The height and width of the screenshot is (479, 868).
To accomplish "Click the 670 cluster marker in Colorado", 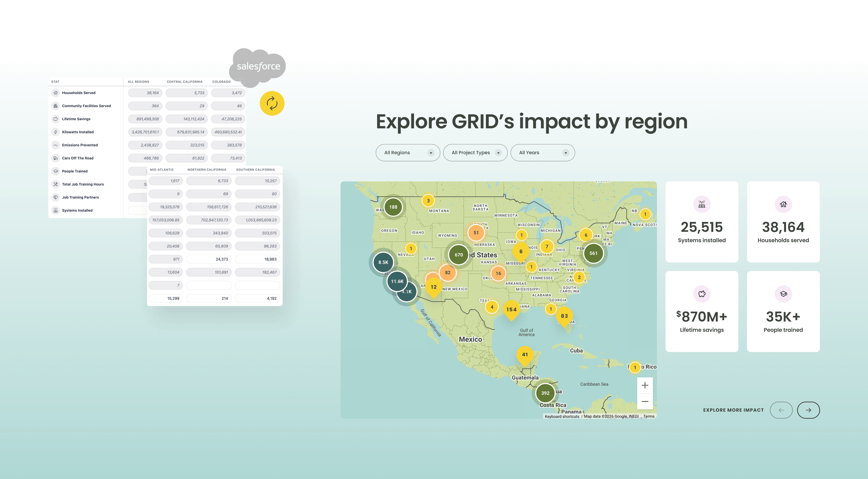I will [x=459, y=255].
